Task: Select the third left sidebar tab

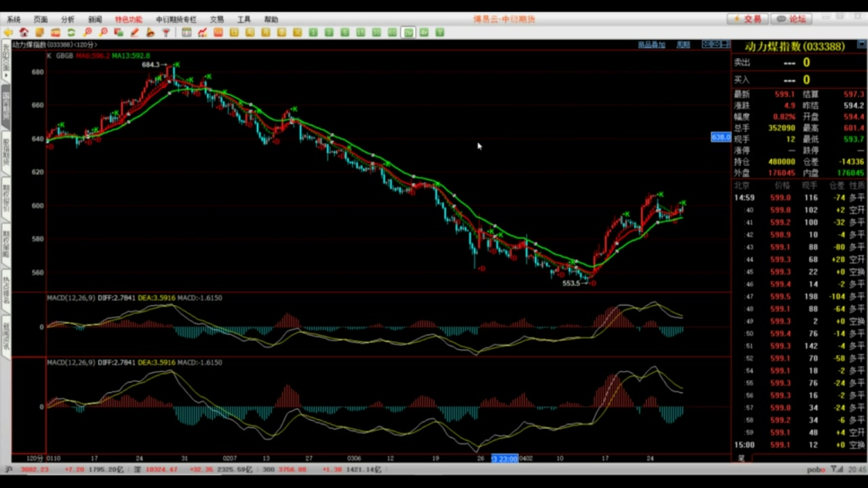Action: pos(5,153)
